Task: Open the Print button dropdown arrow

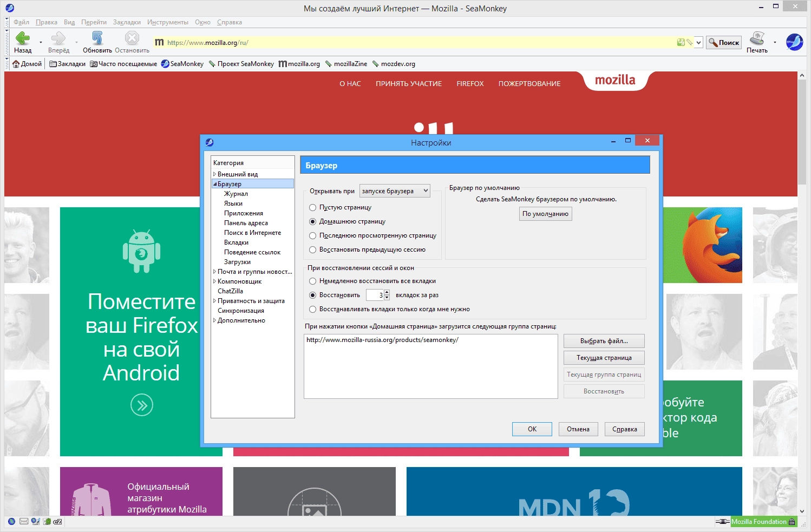Action: (x=775, y=42)
